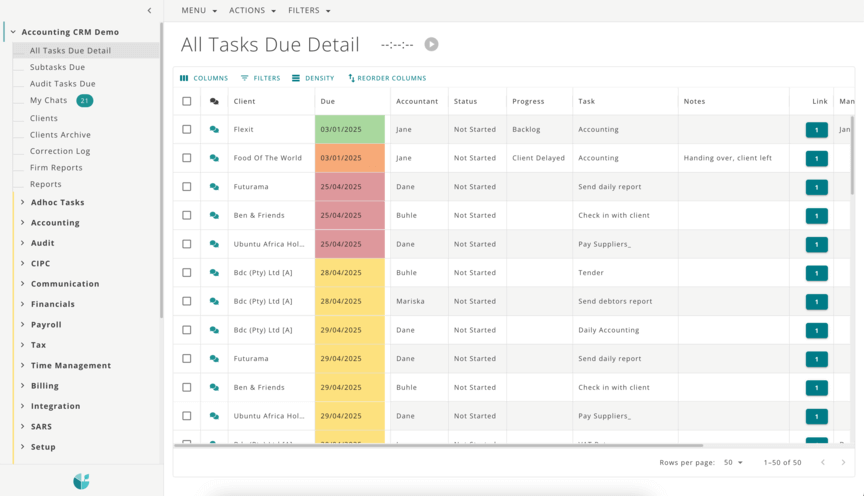Toggle the select-all checkbox in the table header
864x496 pixels.
[187, 101]
